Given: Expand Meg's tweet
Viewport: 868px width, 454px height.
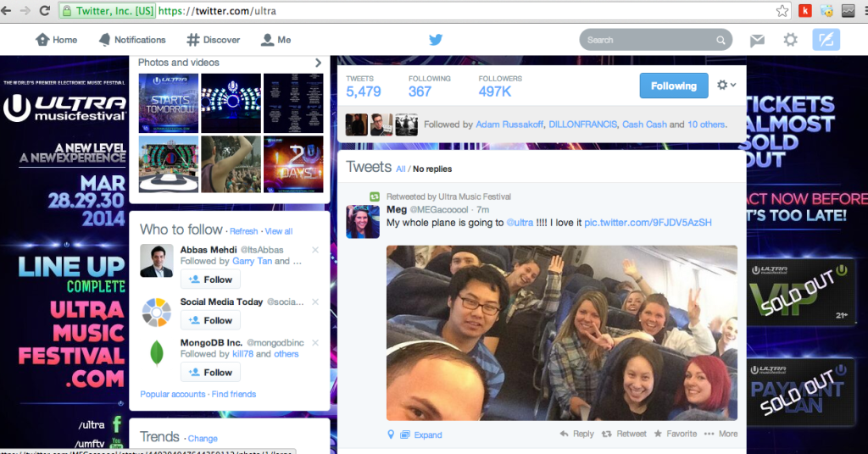Looking at the screenshot, I should click(421, 435).
